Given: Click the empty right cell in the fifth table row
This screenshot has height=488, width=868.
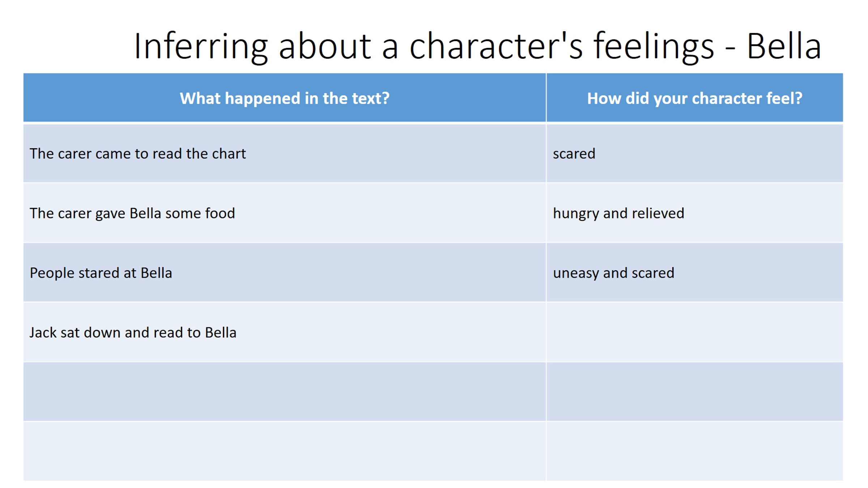Looking at the screenshot, I should [x=694, y=392].
